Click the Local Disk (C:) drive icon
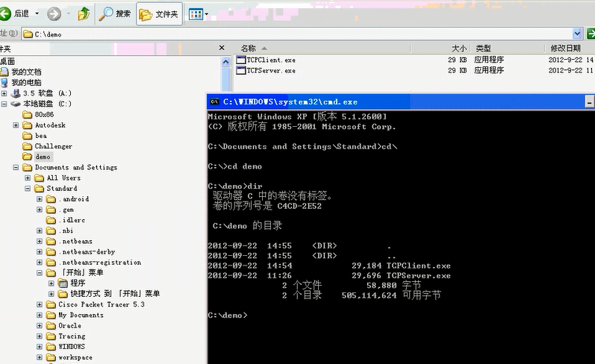This screenshot has width=595, height=364. [x=16, y=104]
